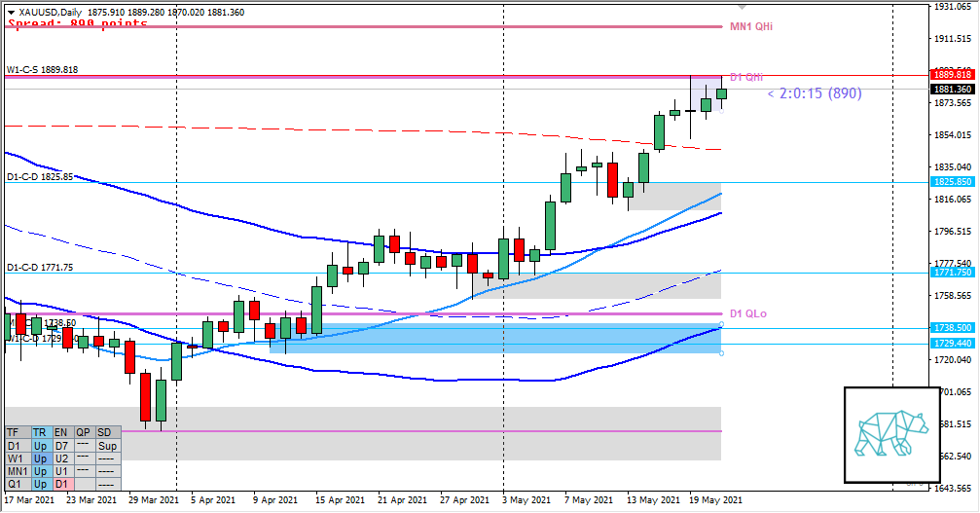Click the D1 QLo line label
This screenshot has width=980, height=513.
[x=748, y=313]
